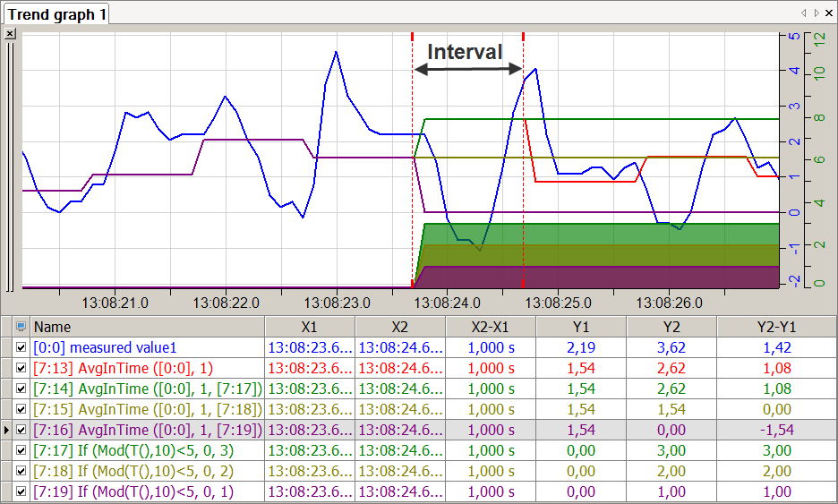
Task: Select the Trend graph 1 tab
Action: (56, 14)
